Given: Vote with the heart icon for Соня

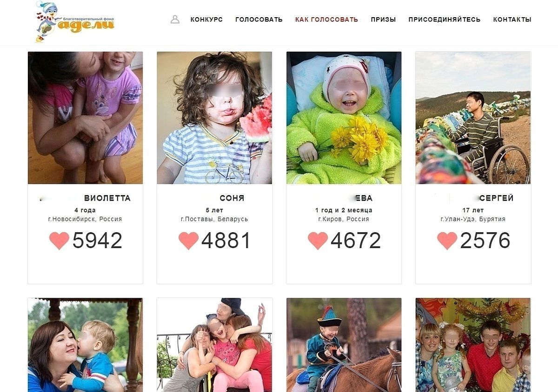Looking at the screenshot, I should tap(188, 241).
